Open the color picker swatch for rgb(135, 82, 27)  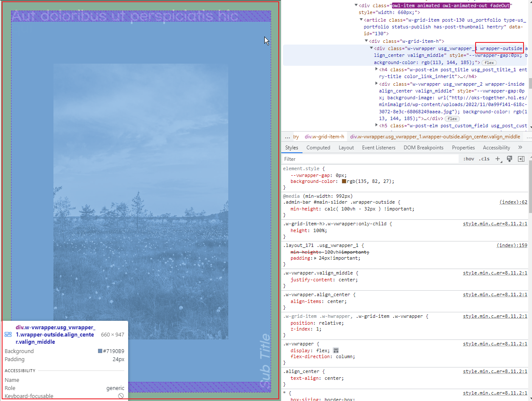pos(344,181)
